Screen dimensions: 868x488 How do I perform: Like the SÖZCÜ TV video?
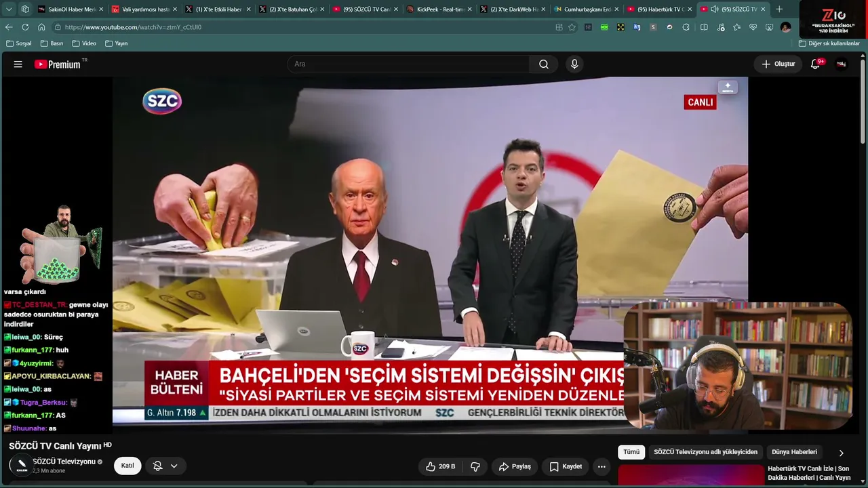coord(440,466)
